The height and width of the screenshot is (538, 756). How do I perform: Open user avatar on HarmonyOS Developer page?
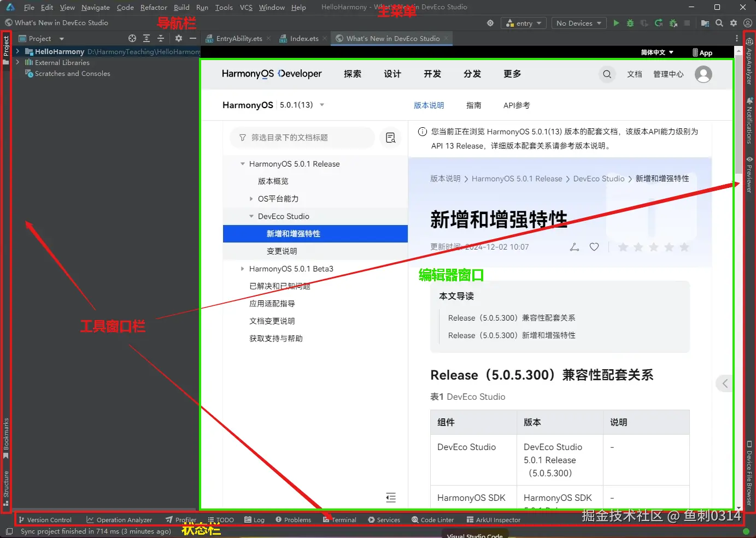pyautogui.click(x=704, y=74)
